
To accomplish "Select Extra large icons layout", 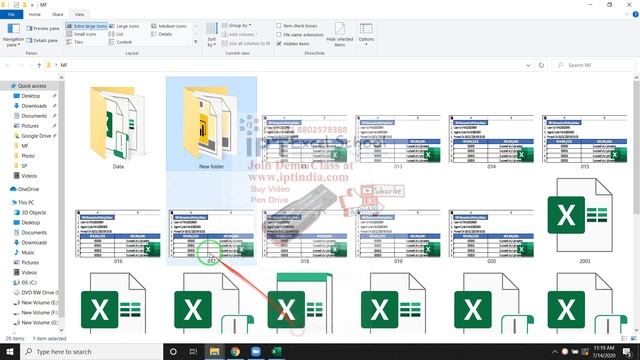I will [87, 26].
